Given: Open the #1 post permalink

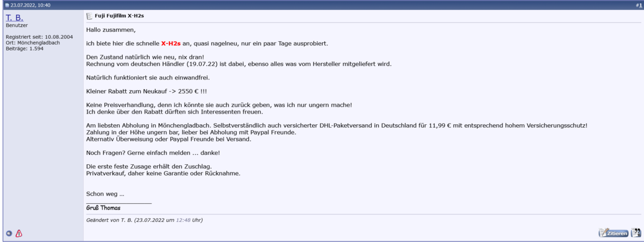Looking at the screenshot, I should coord(639,5).
